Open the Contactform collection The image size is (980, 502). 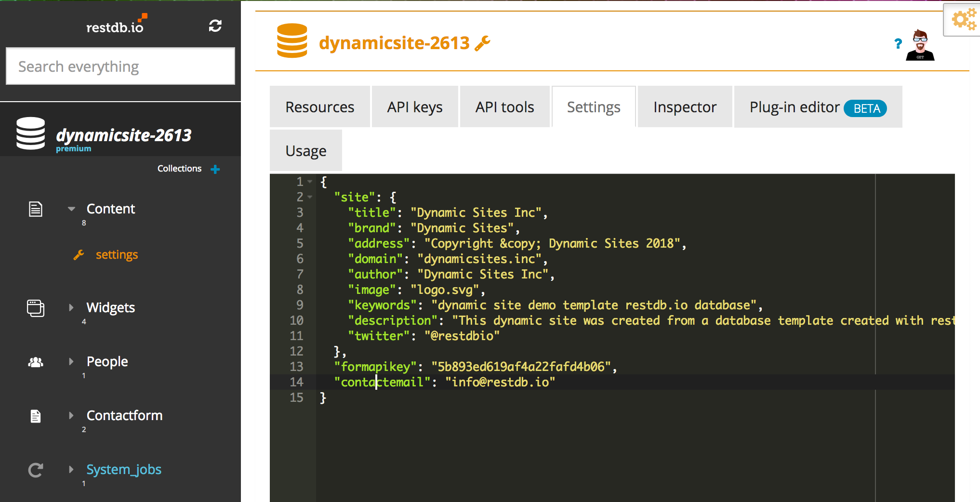tap(124, 415)
